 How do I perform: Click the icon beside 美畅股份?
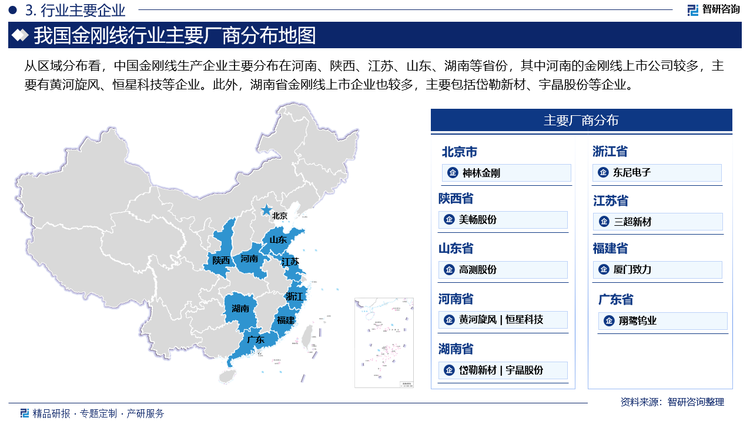(449, 219)
